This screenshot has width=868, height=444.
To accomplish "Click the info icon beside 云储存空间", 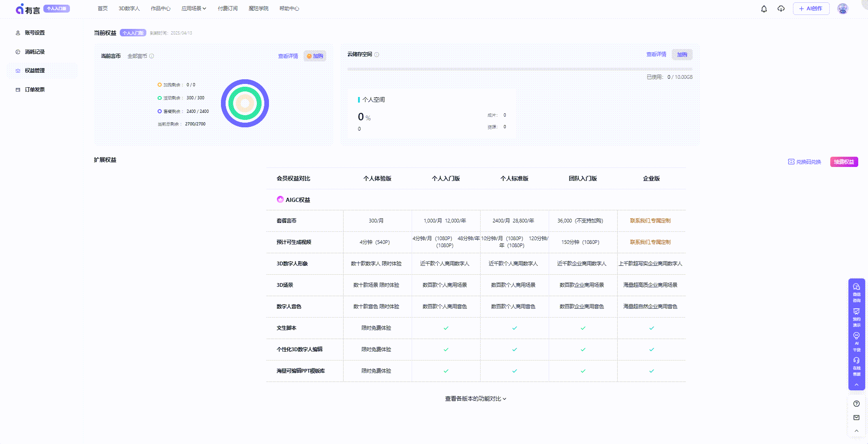I will (377, 55).
